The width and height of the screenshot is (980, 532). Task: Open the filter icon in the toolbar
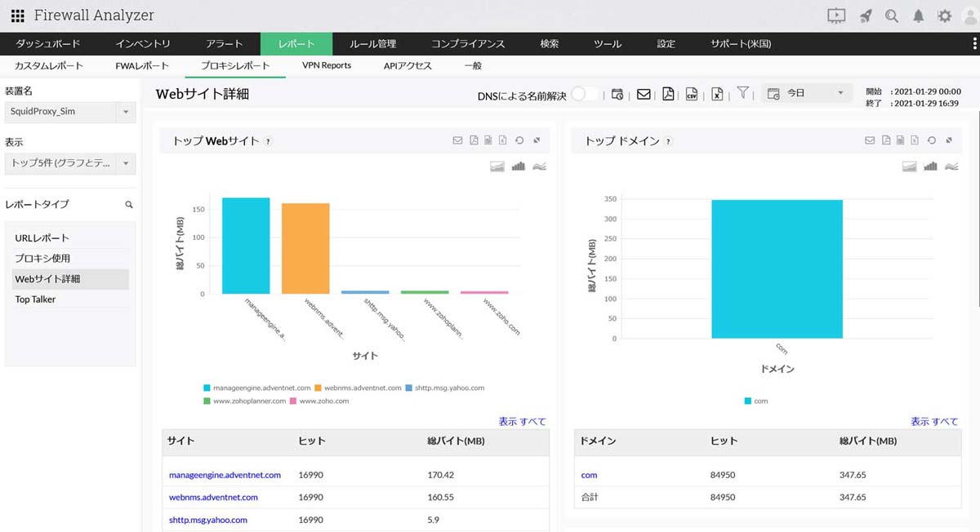click(742, 94)
